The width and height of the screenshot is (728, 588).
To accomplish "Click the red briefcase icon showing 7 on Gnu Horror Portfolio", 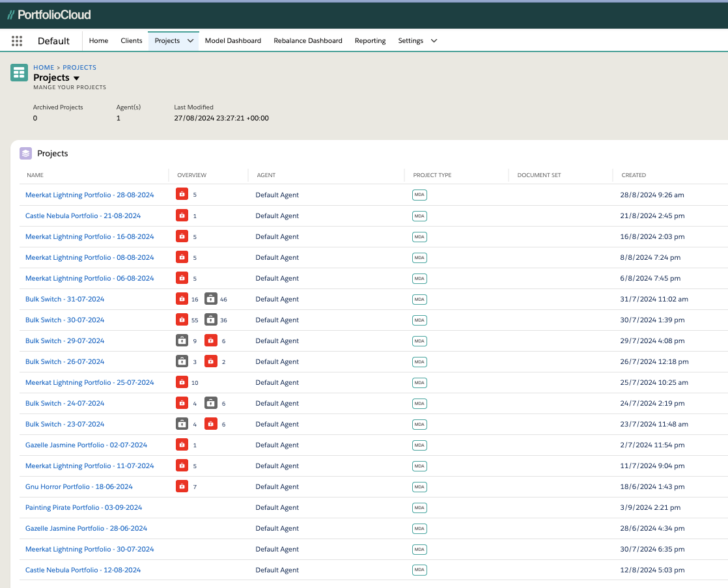I will click(x=182, y=486).
